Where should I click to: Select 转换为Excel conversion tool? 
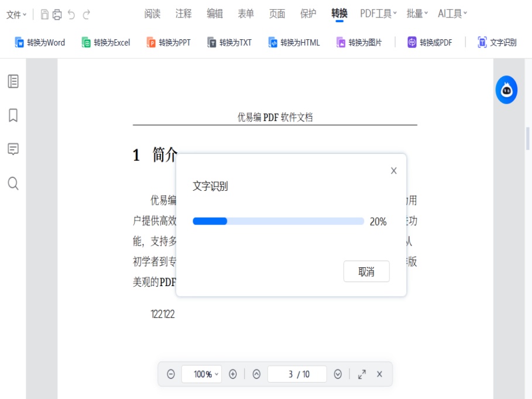105,42
